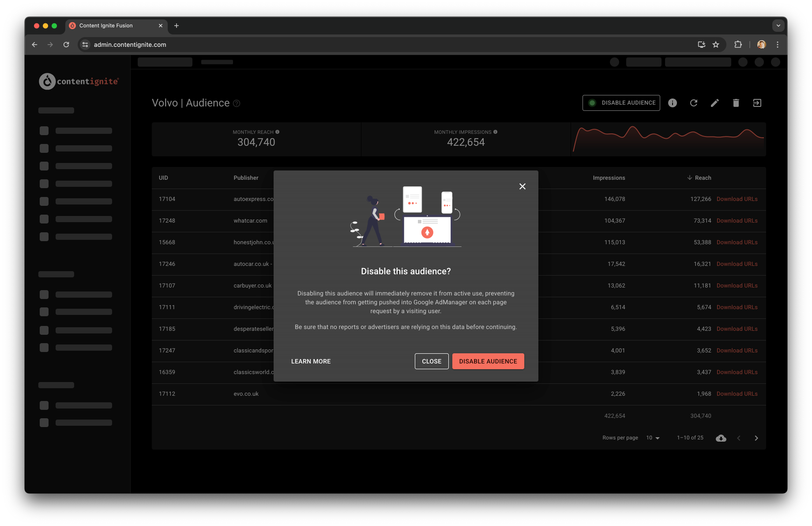The height and width of the screenshot is (526, 812).
Task: Select UID 17104 cell
Action: click(x=167, y=199)
